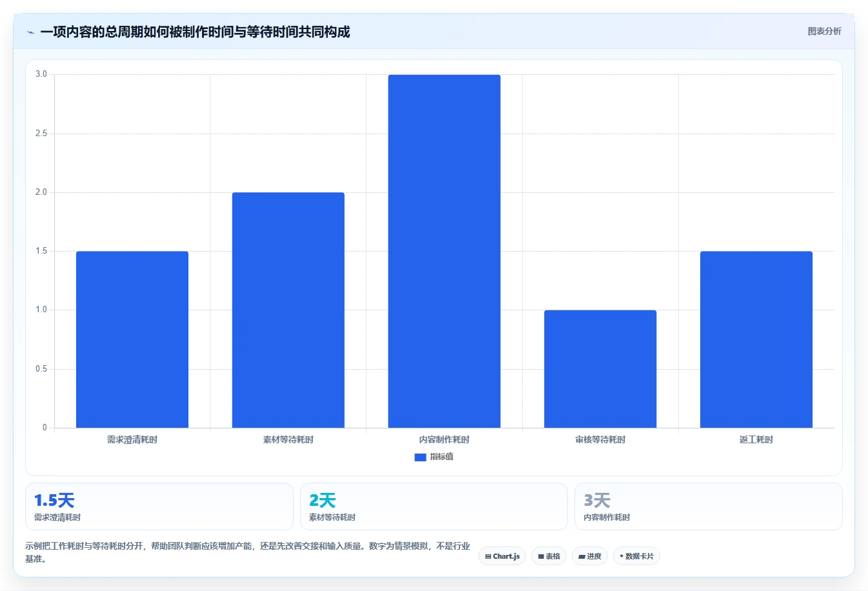This screenshot has width=868, height=591.
Task: Click the 进度 tag chip
Action: click(590, 556)
